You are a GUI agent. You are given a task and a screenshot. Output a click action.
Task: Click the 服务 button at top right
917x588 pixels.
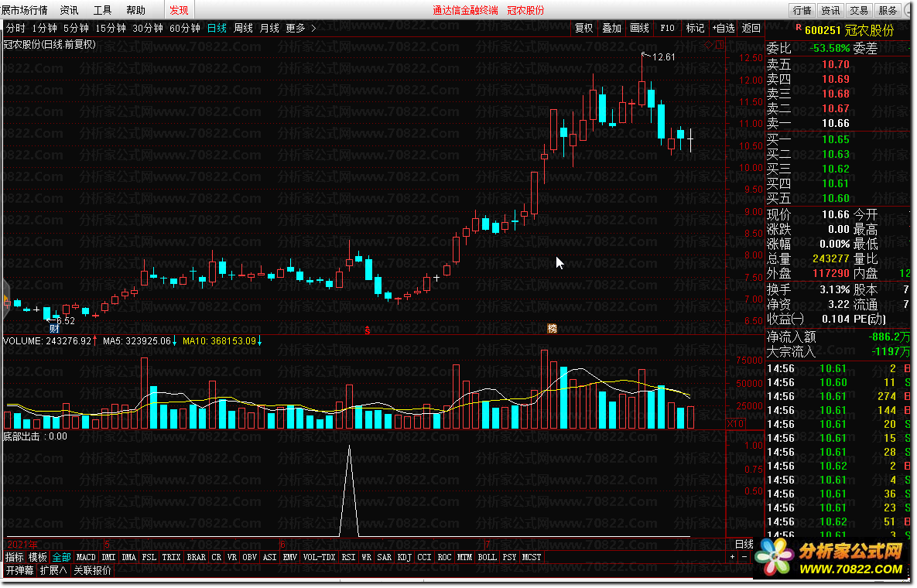888,10
